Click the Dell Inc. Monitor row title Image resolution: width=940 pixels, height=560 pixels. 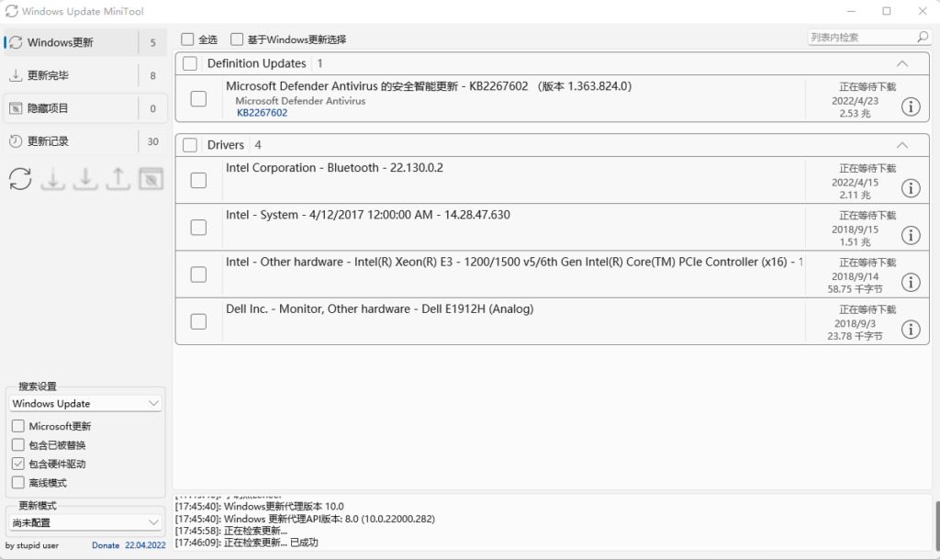[x=379, y=309]
